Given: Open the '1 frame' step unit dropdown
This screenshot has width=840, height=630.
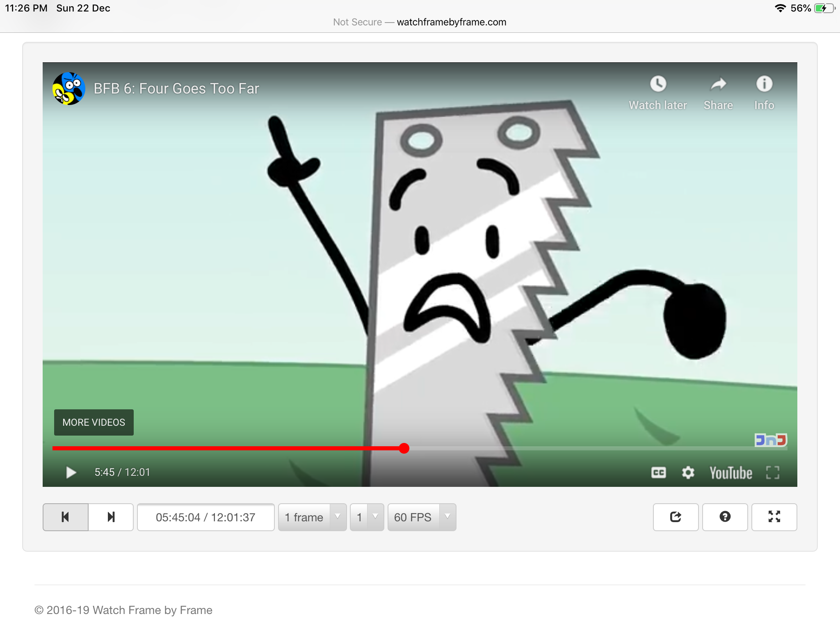Looking at the screenshot, I should (313, 517).
